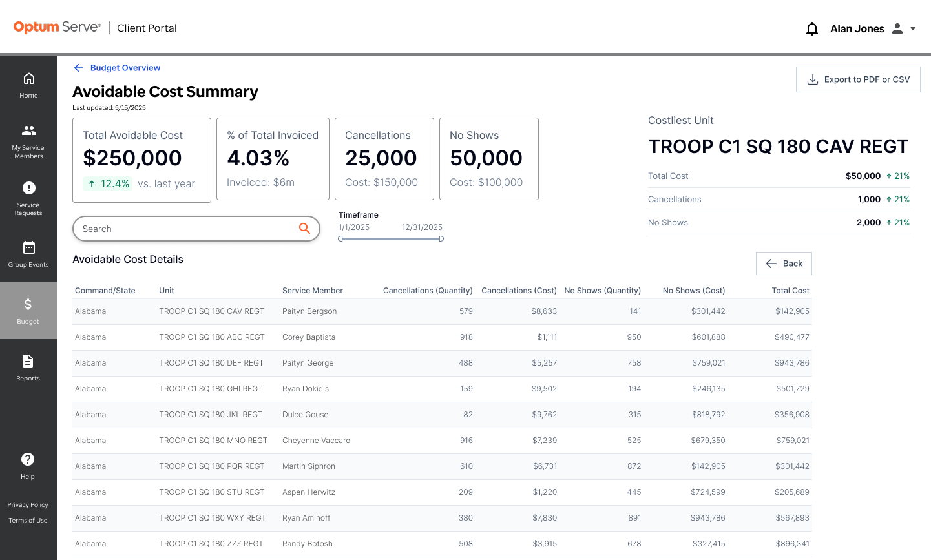The width and height of the screenshot is (931, 560).
Task: Open the Reports document icon
Action: click(28, 361)
